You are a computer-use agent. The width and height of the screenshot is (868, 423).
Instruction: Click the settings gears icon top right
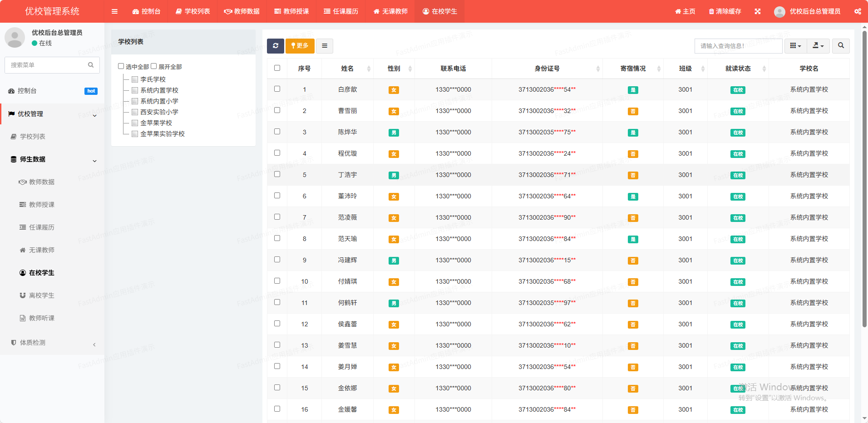click(x=858, y=11)
